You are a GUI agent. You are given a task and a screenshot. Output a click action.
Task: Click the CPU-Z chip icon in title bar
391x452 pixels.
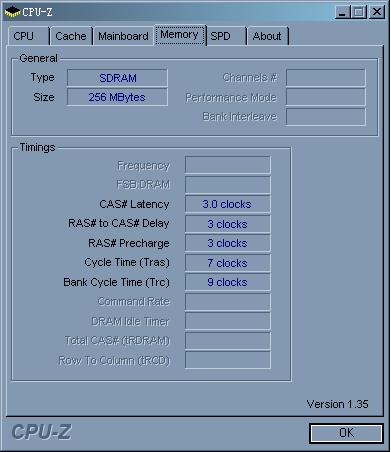coord(12,12)
